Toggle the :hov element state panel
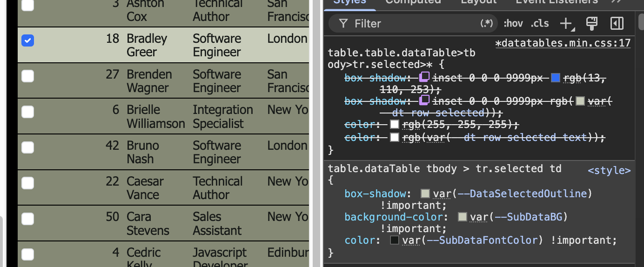This screenshot has height=267, width=644. [513, 23]
